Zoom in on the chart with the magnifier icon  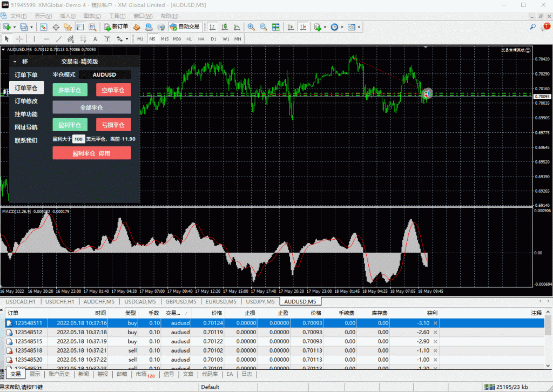point(252,27)
